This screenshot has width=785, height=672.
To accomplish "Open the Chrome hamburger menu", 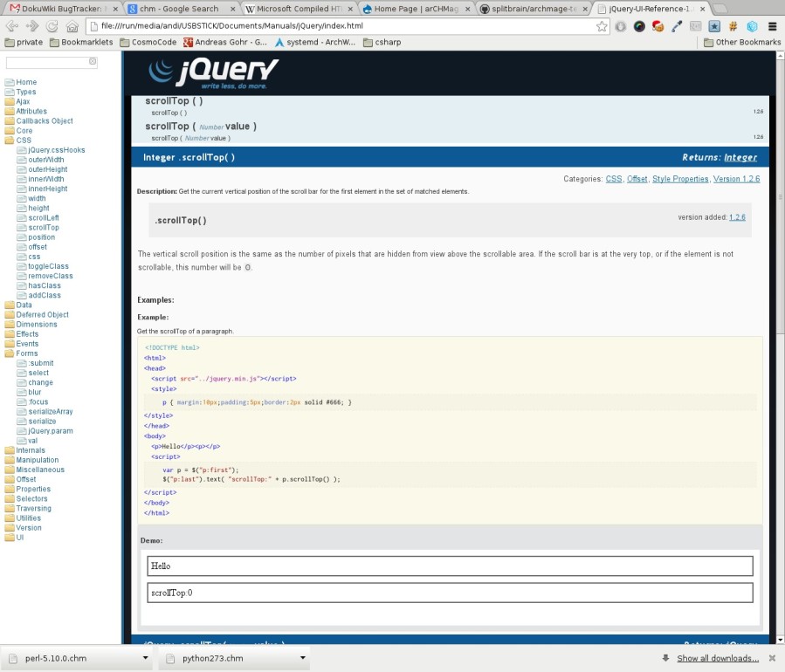I will 773,26.
